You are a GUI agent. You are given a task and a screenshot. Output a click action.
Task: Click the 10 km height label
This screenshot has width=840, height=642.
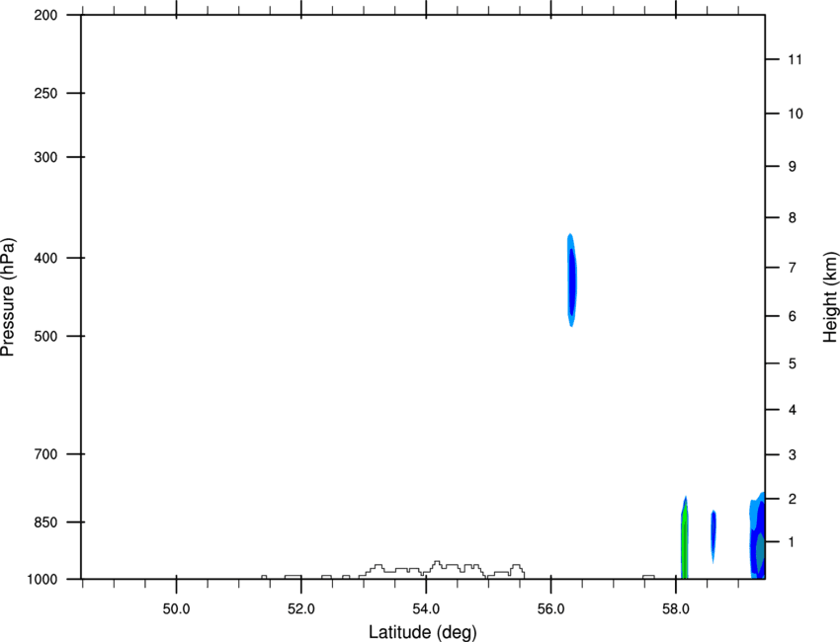(796, 114)
